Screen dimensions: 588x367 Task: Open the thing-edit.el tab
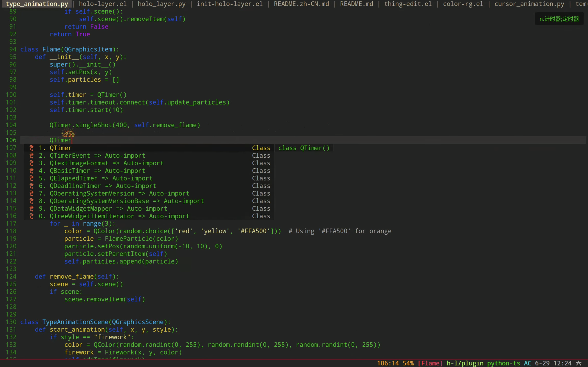[408, 4]
